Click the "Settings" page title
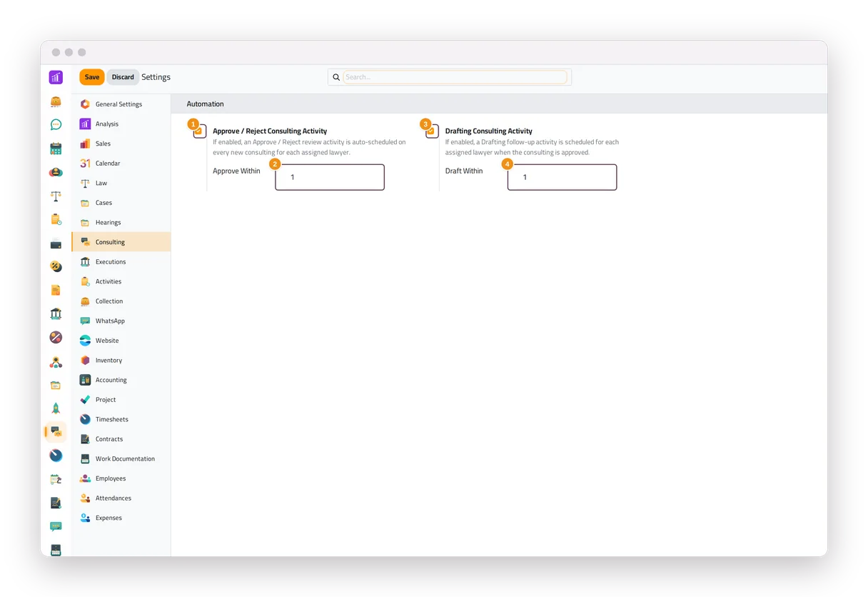Viewport: 868px width, 597px height. [x=156, y=77]
